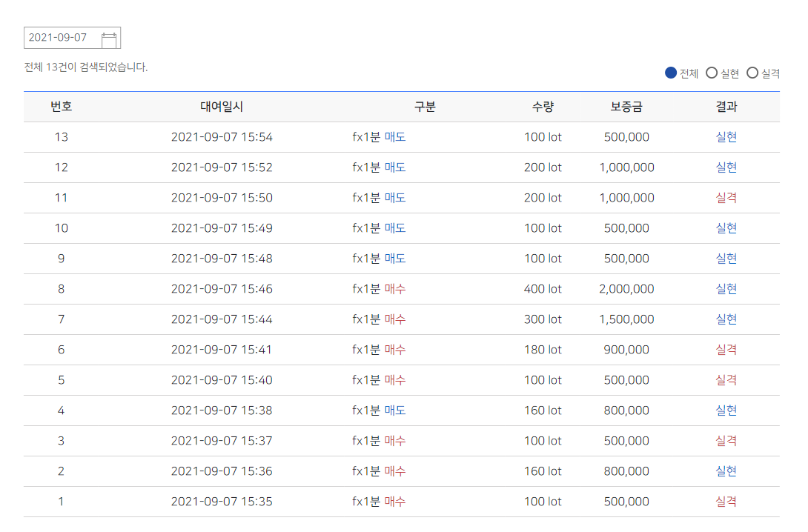This screenshot has height=532, width=808.
Task: Click the 900,000 deposit amount
Action: (x=626, y=350)
